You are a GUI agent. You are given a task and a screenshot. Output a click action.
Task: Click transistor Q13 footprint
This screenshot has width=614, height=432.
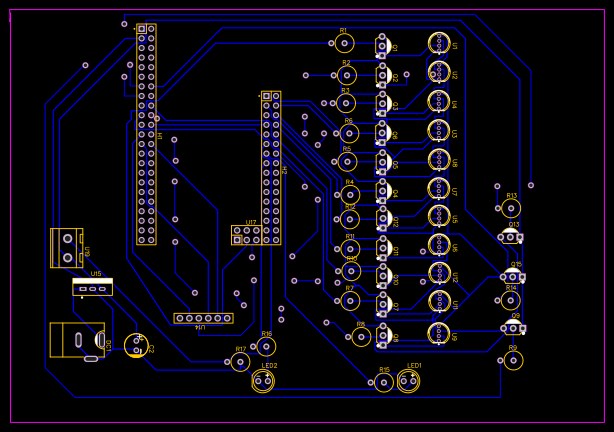pos(511,237)
